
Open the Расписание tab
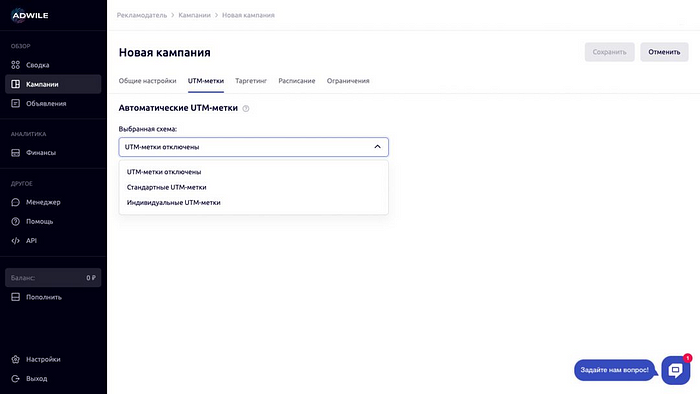(x=297, y=81)
